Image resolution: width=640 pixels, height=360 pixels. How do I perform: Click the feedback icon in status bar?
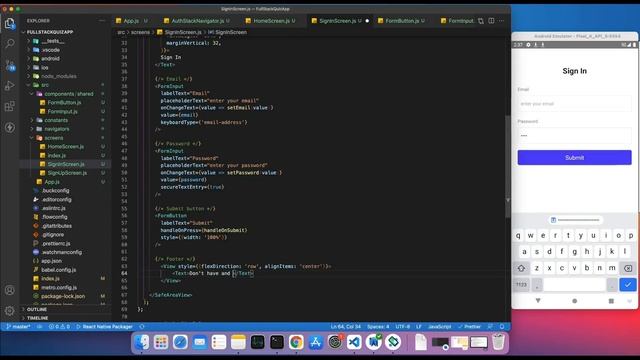(x=490, y=327)
